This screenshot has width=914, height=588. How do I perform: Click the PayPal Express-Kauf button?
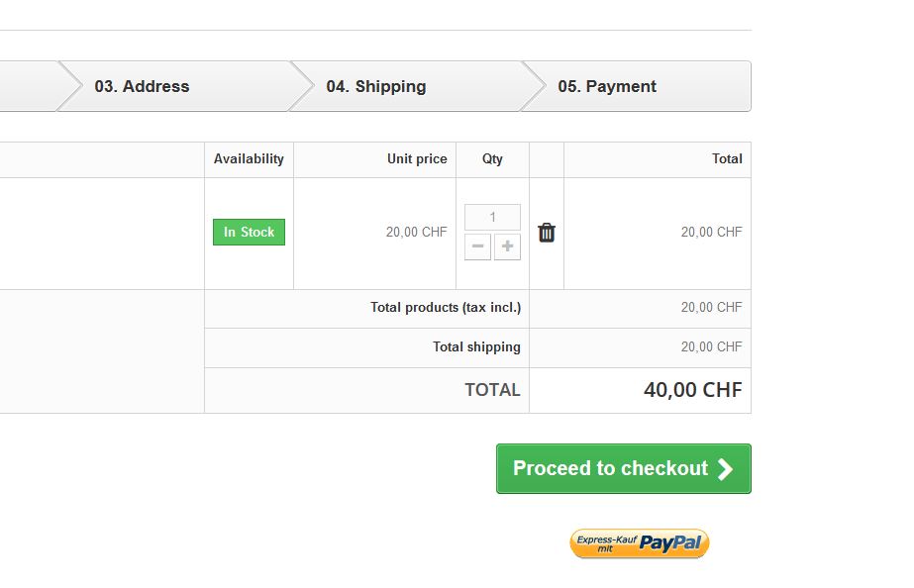(x=640, y=543)
